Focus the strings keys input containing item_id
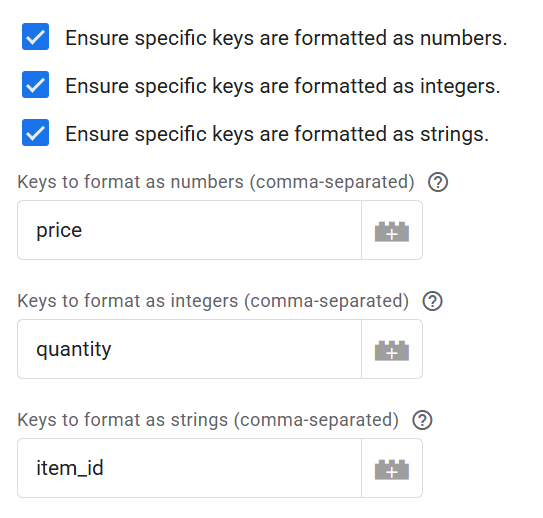This screenshot has height=518, width=543. pos(189,468)
